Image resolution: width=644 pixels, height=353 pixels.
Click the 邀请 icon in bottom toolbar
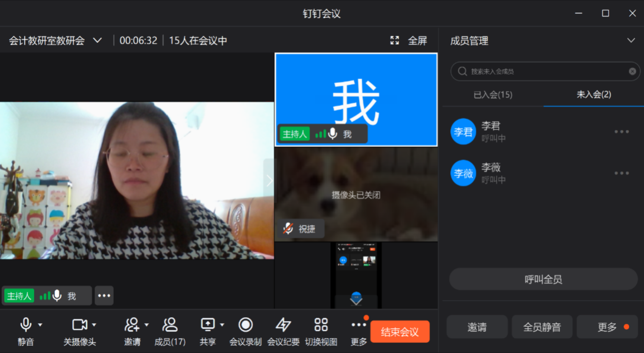point(132,325)
